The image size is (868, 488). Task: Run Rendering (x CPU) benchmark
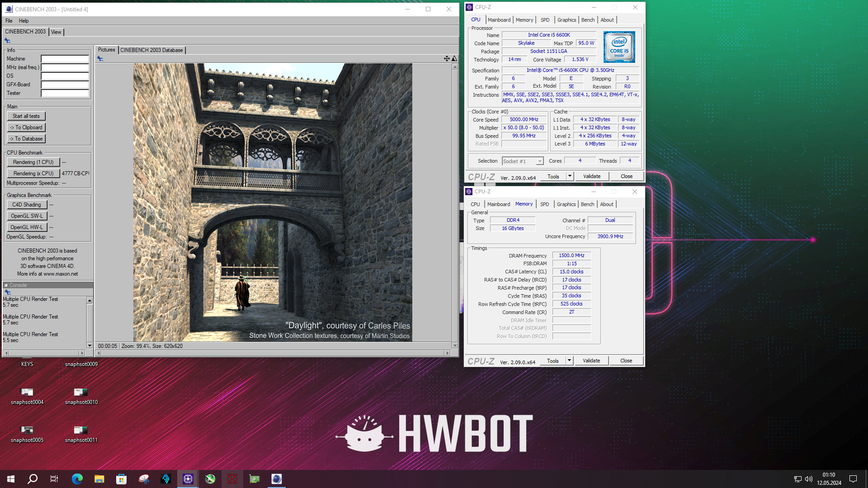33,174
